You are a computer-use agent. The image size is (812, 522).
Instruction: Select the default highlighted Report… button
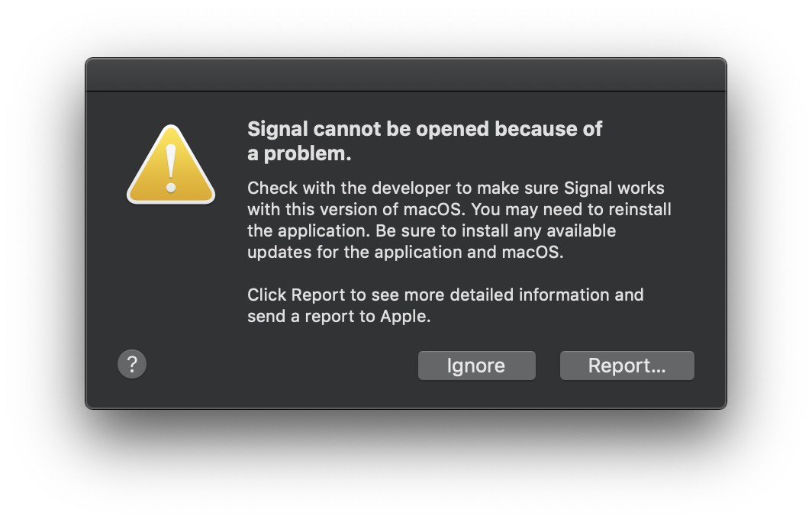coord(627,365)
